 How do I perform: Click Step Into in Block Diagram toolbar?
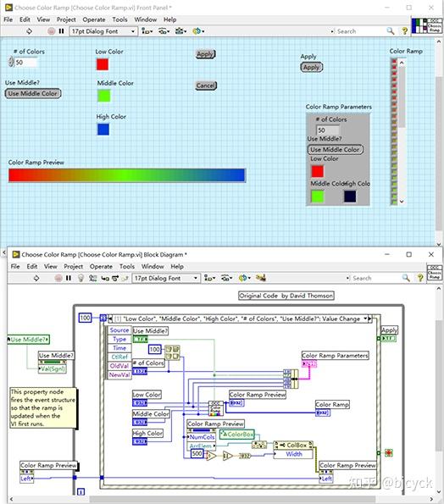(x=105, y=279)
